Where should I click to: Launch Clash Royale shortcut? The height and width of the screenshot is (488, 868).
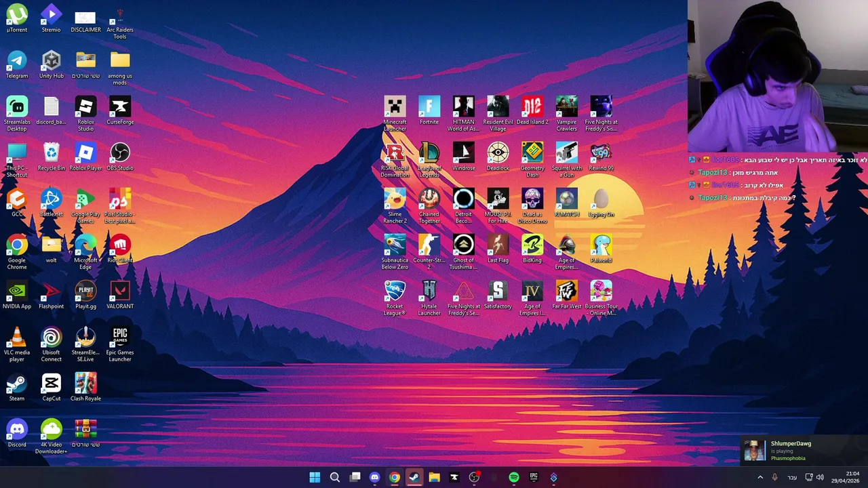click(x=85, y=388)
